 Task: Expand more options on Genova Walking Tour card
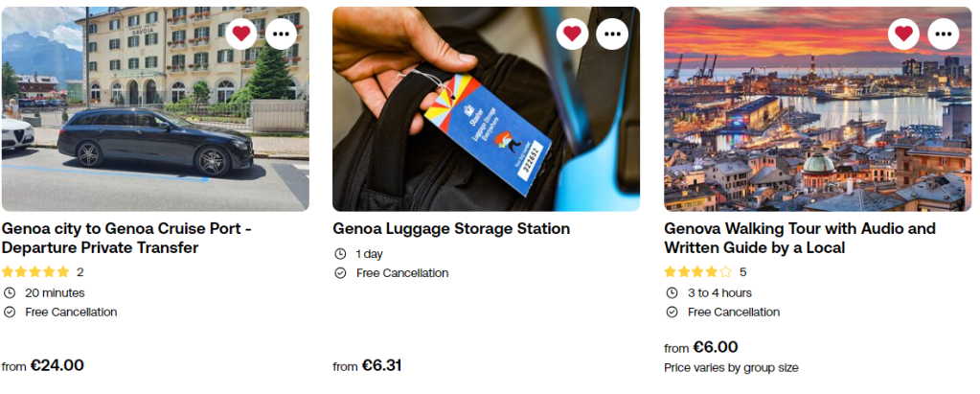pos(944,34)
